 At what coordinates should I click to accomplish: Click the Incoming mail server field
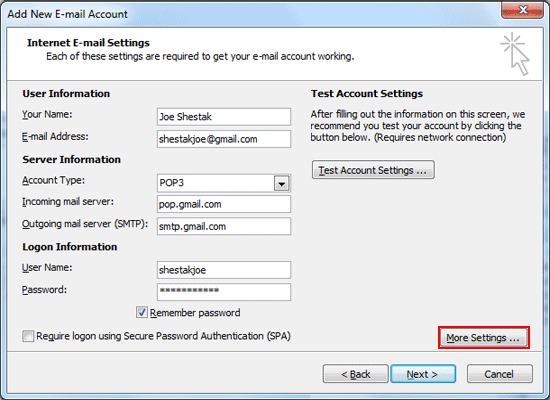tap(224, 204)
